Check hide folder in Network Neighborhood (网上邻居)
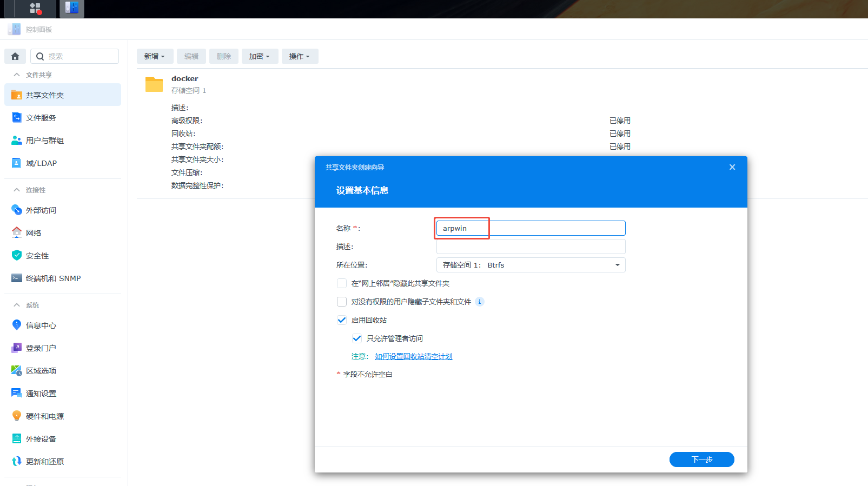The image size is (868, 486). click(342, 283)
